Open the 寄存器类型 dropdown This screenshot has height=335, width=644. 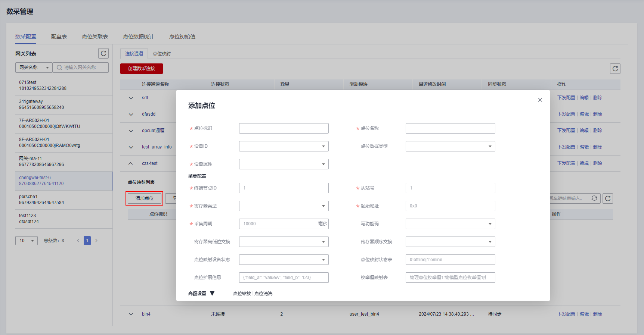coord(284,206)
